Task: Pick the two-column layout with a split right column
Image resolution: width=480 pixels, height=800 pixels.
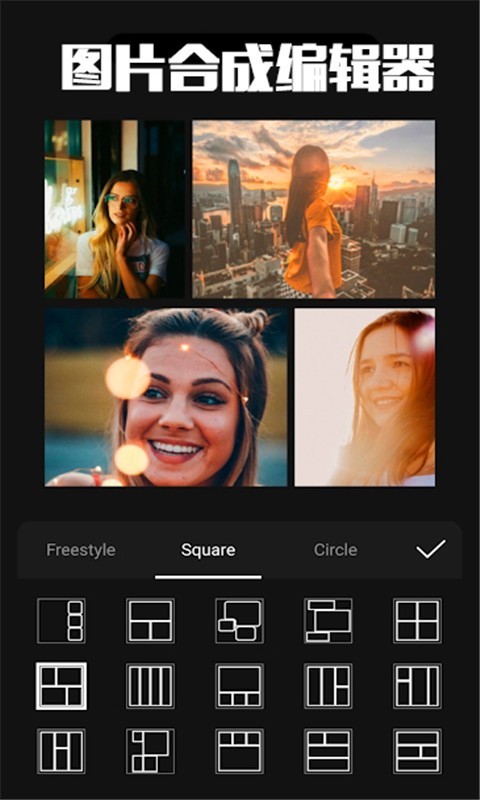Action: click(x=328, y=686)
